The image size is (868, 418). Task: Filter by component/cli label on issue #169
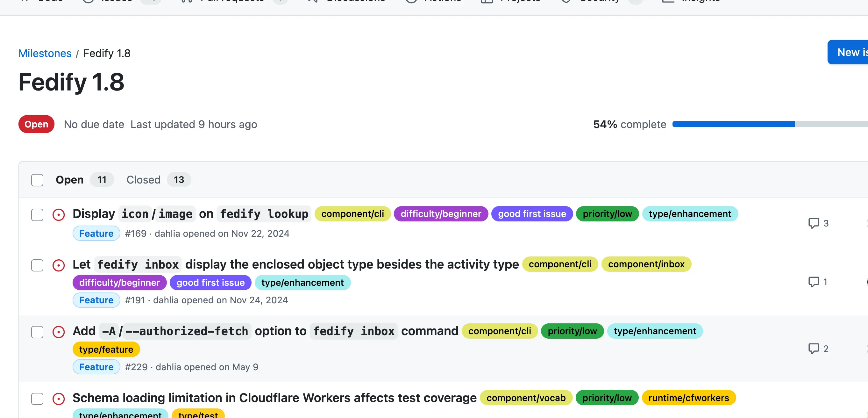pyautogui.click(x=352, y=214)
